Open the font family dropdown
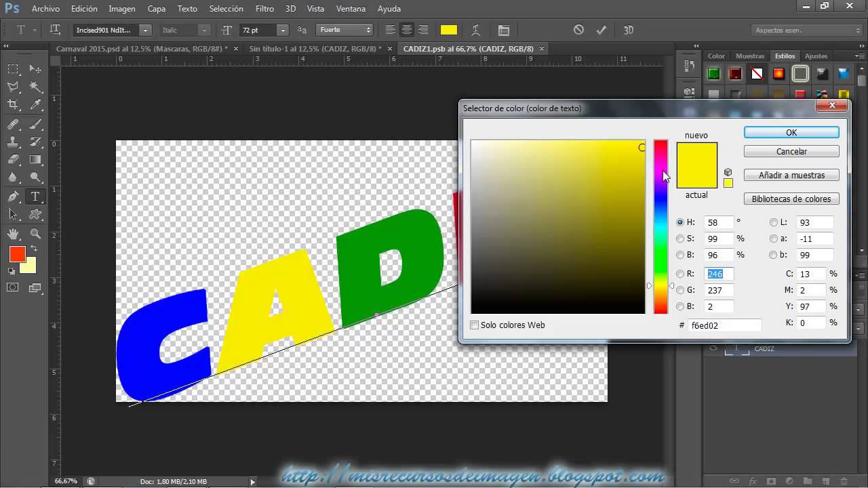The height and width of the screenshot is (488, 868). coord(145,30)
